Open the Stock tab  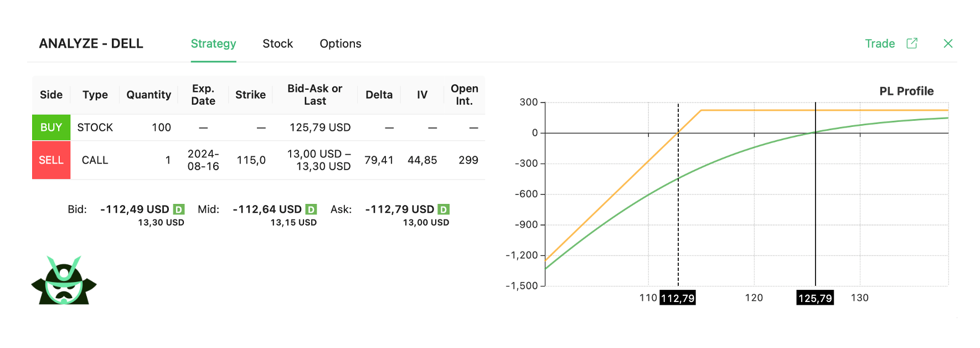[x=277, y=44]
